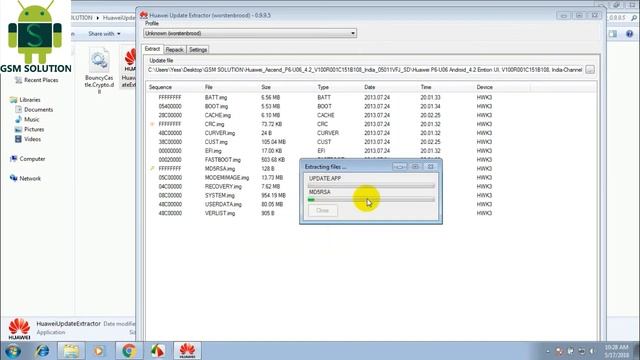This screenshot has height=360, width=640.
Task: Click the Explorer help icon
Action: click(629, 34)
